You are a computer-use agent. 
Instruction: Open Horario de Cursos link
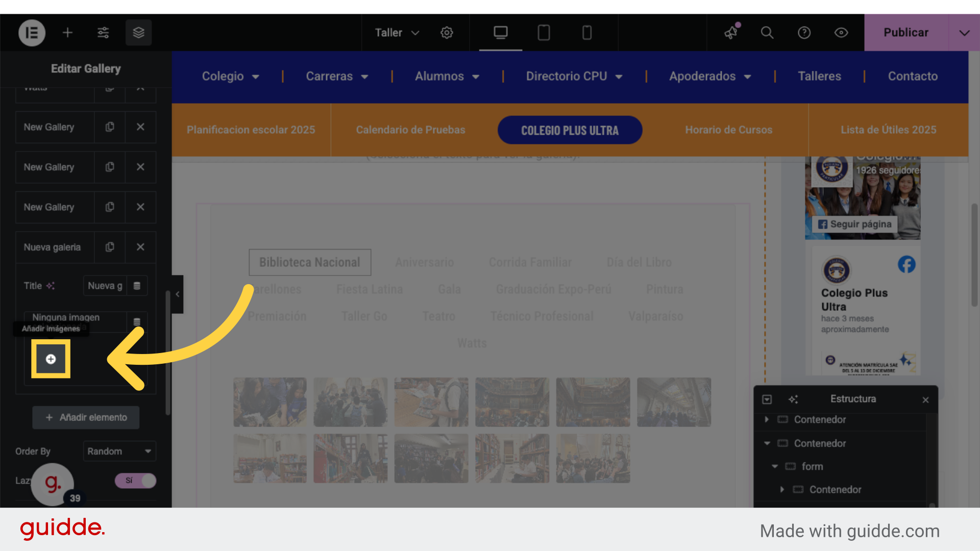(728, 130)
